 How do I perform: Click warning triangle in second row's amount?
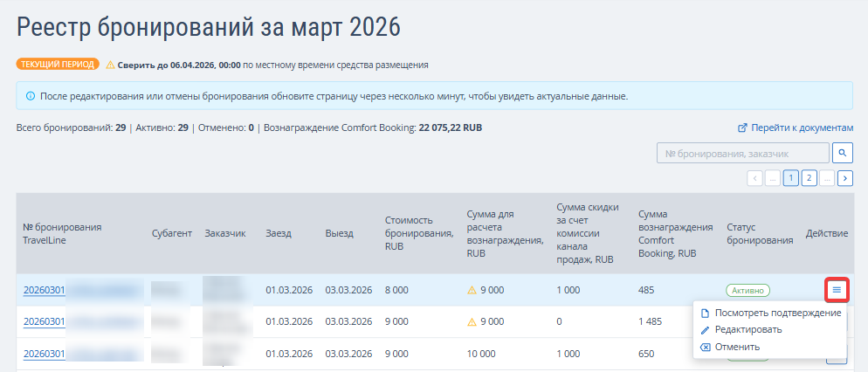pos(472,321)
